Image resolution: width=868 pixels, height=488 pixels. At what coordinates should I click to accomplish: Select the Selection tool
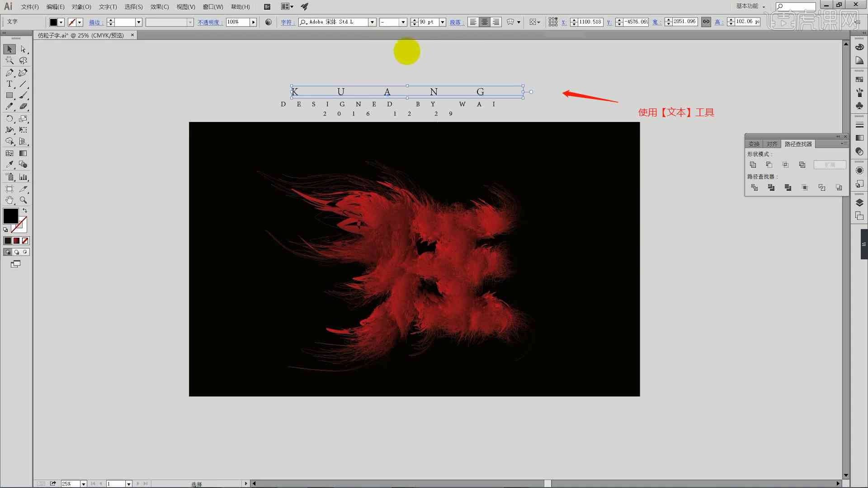9,49
